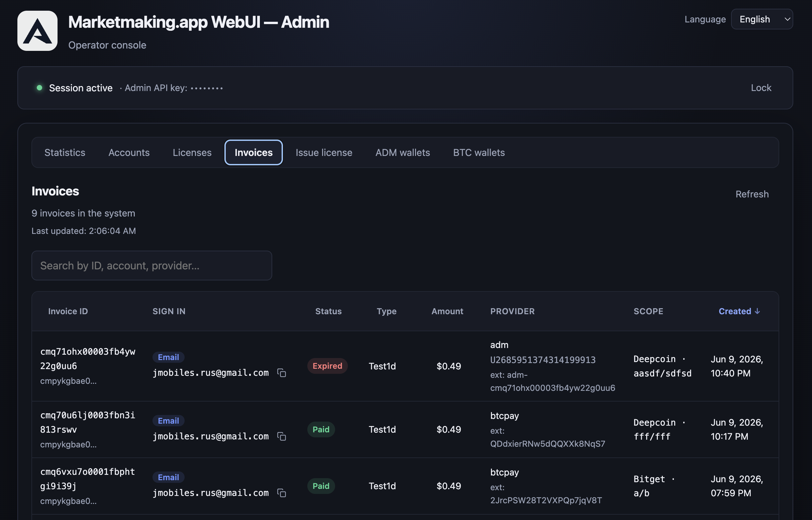Sort by Invoice ID column header
812x520 pixels.
coord(68,311)
